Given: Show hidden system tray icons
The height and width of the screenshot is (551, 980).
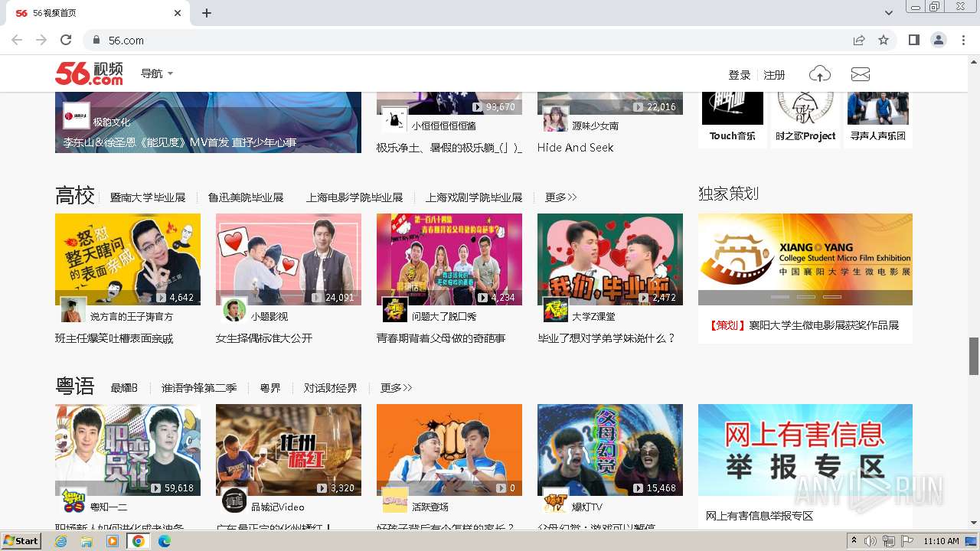Looking at the screenshot, I should point(854,541).
